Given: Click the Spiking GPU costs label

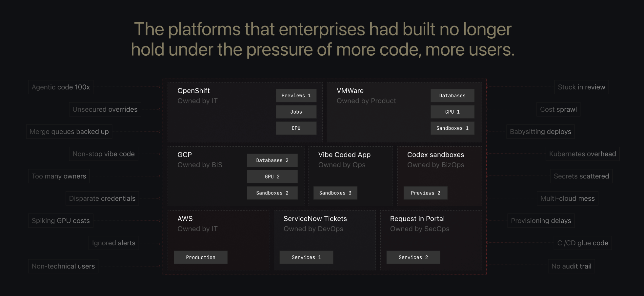Looking at the screenshot, I should tap(61, 221).
